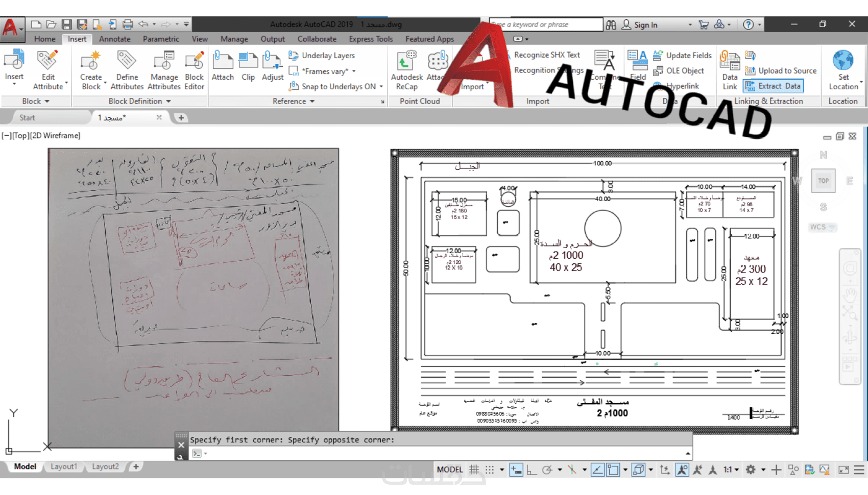This screenshot has height=495, width=868.
Task: Open a file with the Open icon
Action: 51,24
